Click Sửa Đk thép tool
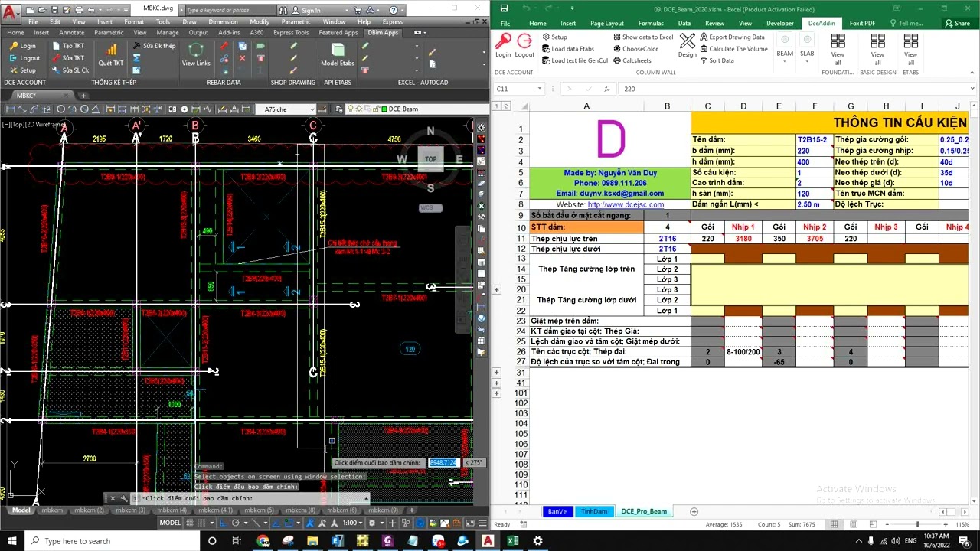980x551 pixels. tap(154, 46)
